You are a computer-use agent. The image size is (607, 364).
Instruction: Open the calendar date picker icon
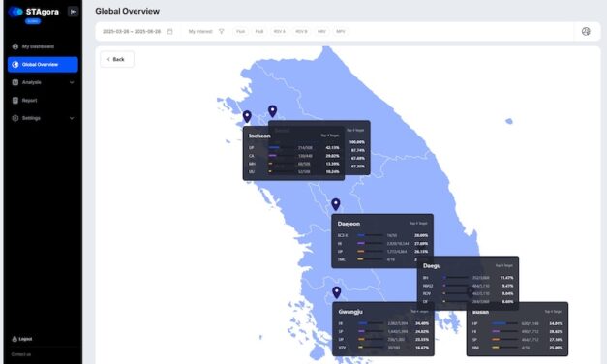(169, 31)
